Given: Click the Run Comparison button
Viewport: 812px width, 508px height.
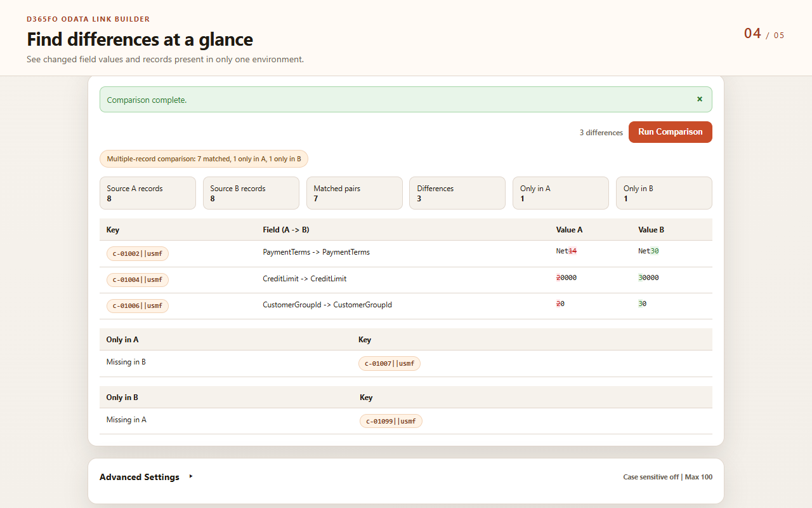Looking at the screenshot, I should point(671,132).
